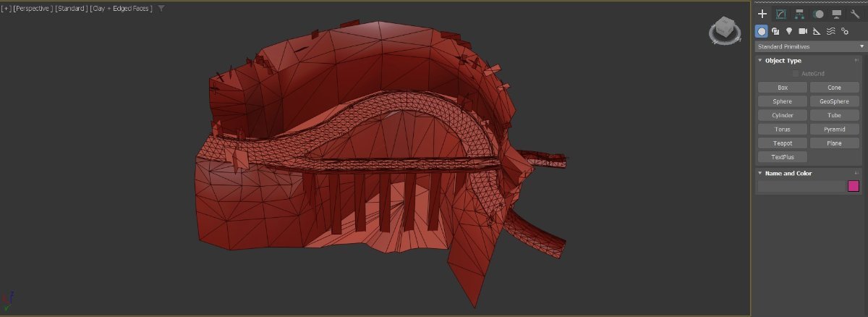
Task: Open the Hierarchy panel tab
Action: click(799, 14)
